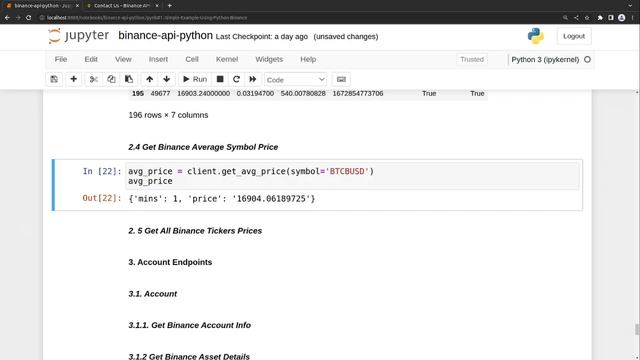Click cell value 16903.24000000 in row 195
This screenshot has height=360, width=640.
pyautogui.click(x=203, y=93)
